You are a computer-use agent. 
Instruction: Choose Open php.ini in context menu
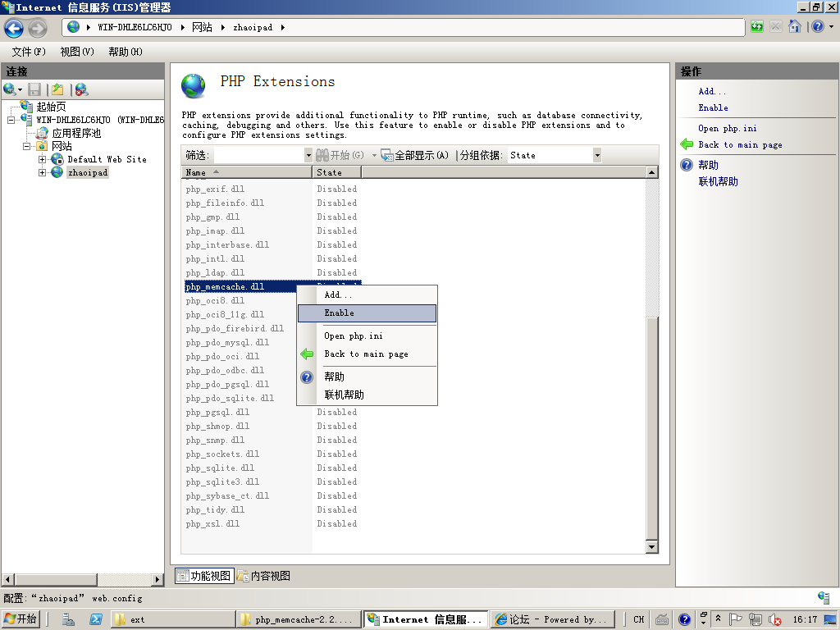[x=367, y=336]
